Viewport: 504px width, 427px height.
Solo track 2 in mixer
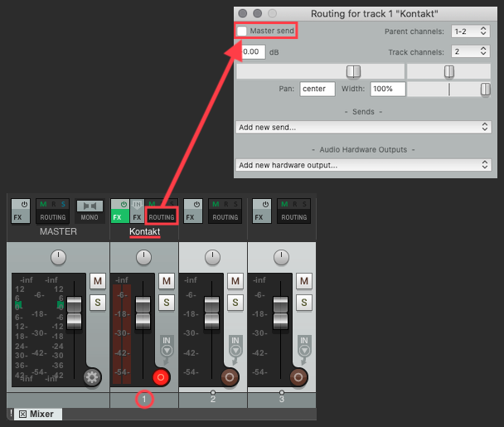(x=235, y=303)
